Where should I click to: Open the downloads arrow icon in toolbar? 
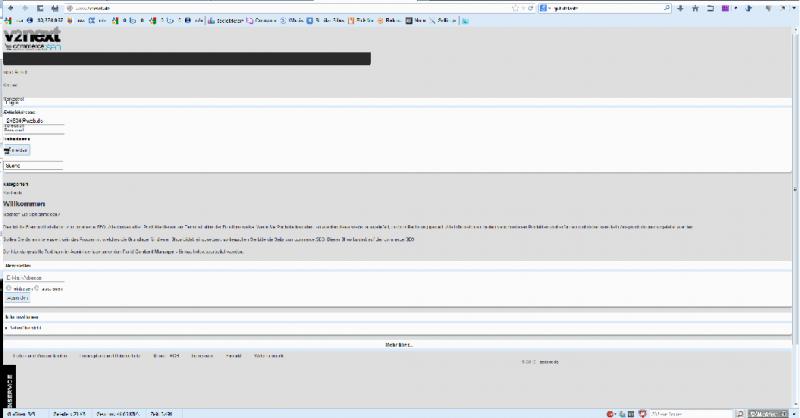(680, 8)
